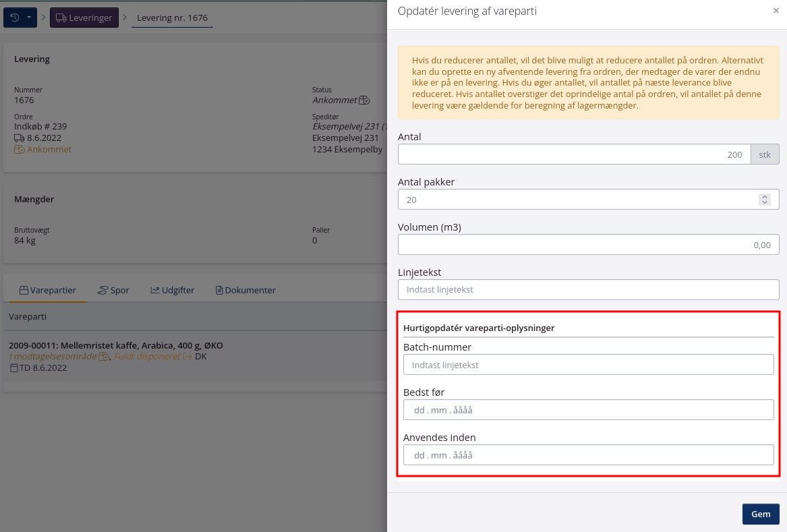Enter a value in Batch-nummer field
The image size is (787, 532).
588,365
